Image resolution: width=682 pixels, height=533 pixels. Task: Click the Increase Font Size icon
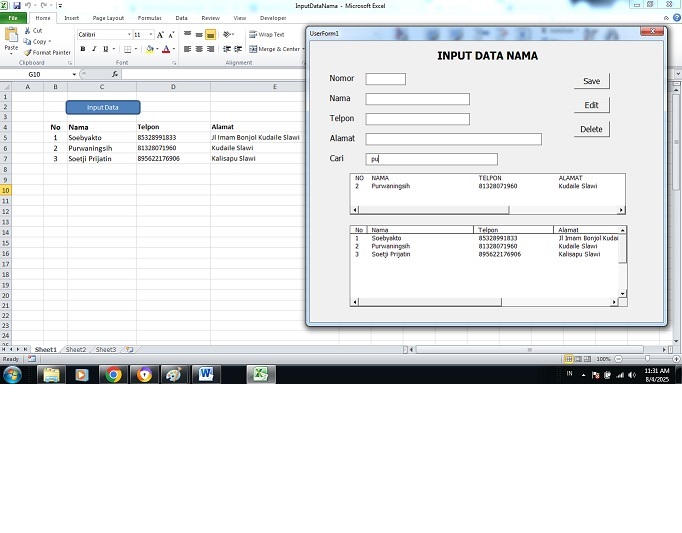click(x=160, y=34)
